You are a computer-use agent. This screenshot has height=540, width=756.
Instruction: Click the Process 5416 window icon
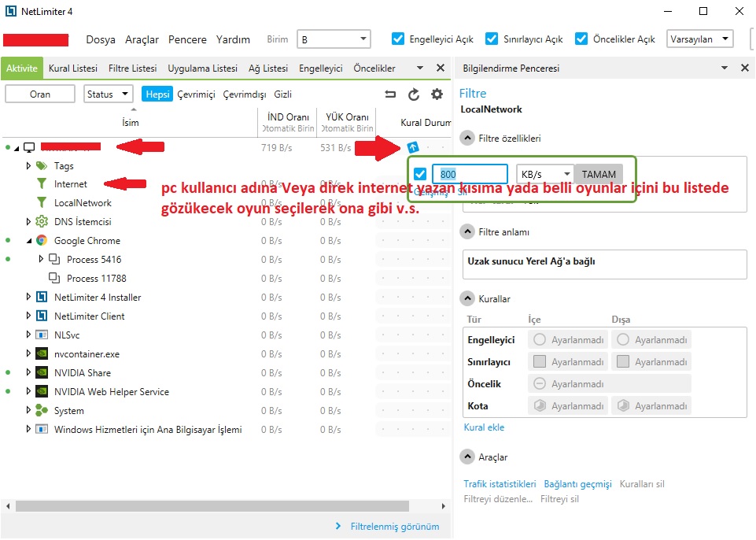(x=54, y=259)
